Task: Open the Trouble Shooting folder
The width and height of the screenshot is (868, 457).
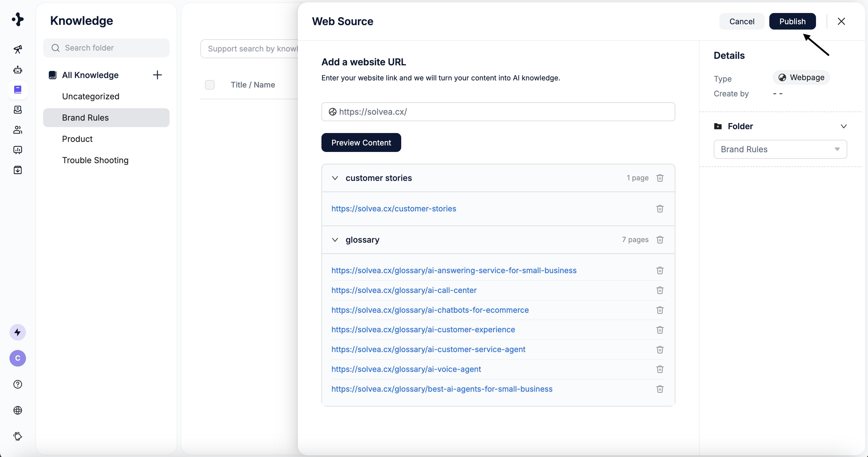Action: pos(95,160)
